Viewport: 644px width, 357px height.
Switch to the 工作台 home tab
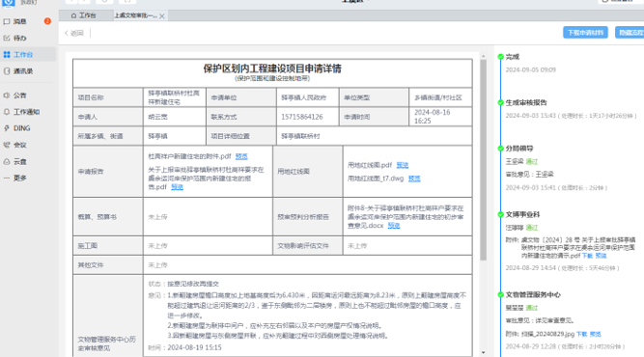coord(84,15)
